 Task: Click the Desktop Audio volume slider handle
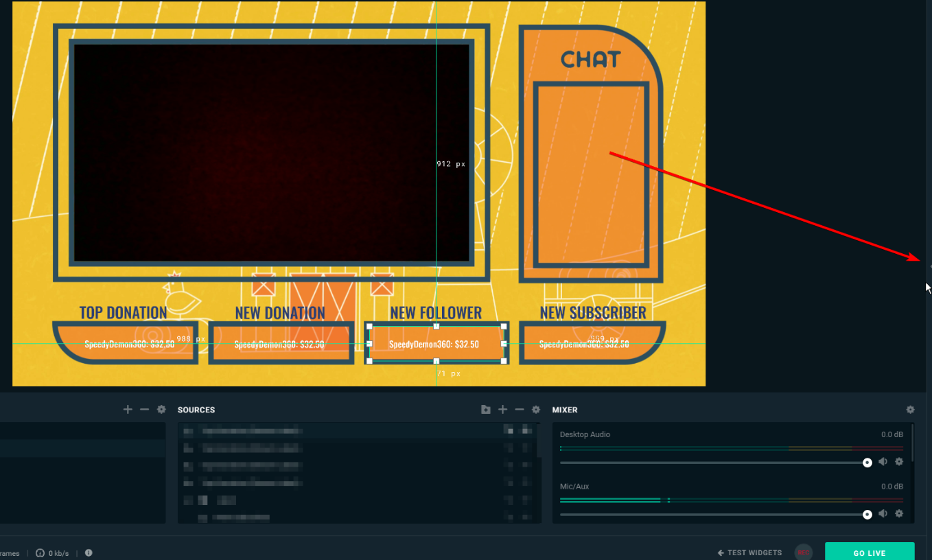[x=867, y=463]
